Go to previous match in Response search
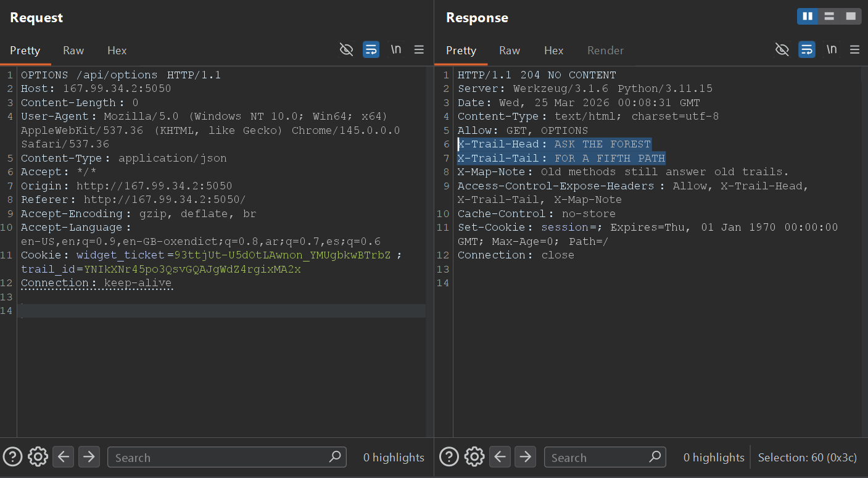Image resolution: width=868 pixels, height=478 pixels. (500, 457)
